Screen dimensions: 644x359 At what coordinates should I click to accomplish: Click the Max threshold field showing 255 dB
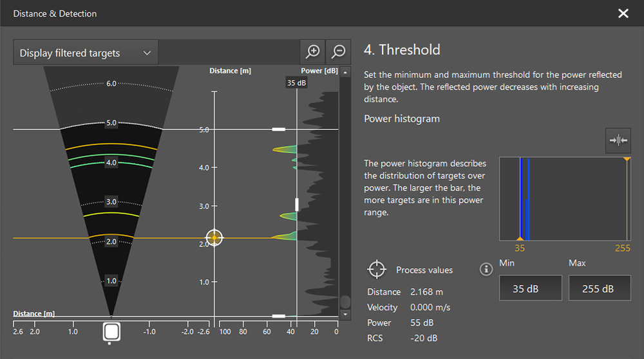599,288
